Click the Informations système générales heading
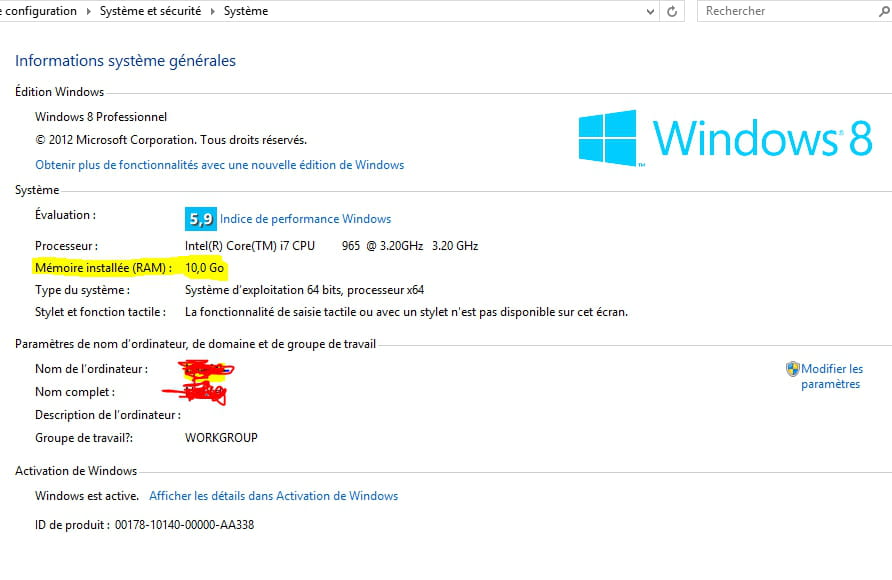Screen dimensions: 892x580 click(125, 61)
